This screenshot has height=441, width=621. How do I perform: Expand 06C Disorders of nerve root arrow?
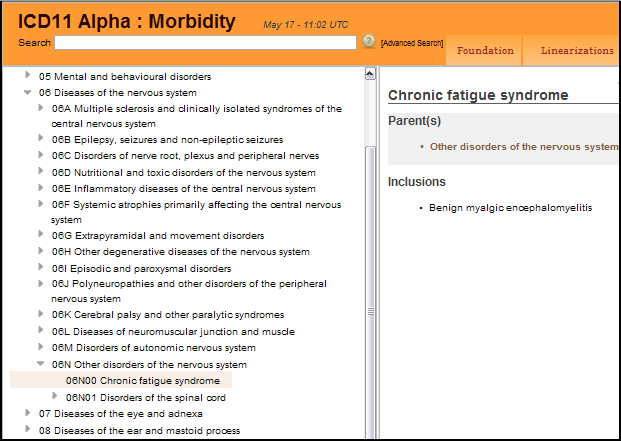41,154
